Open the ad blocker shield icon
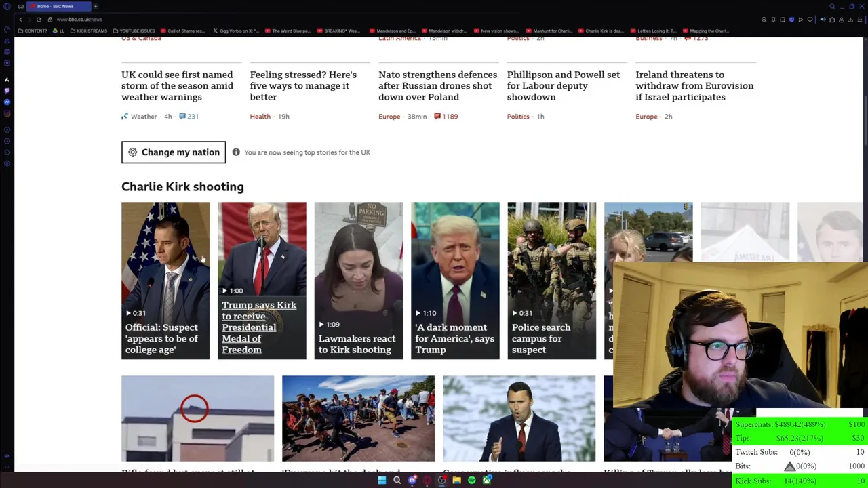The height and width of the screenshot is (488, 868). pos(791,20)
